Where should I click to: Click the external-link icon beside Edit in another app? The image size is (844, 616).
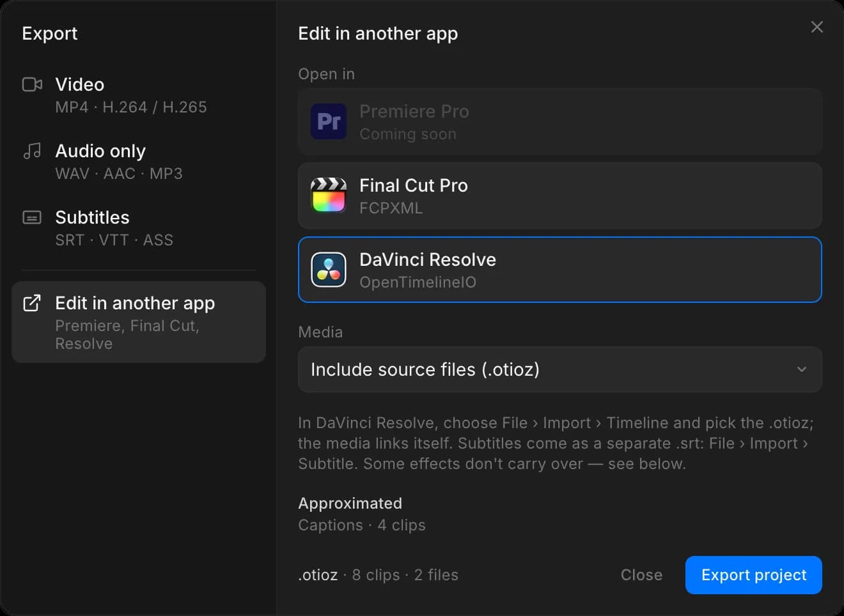coord(32,303)
